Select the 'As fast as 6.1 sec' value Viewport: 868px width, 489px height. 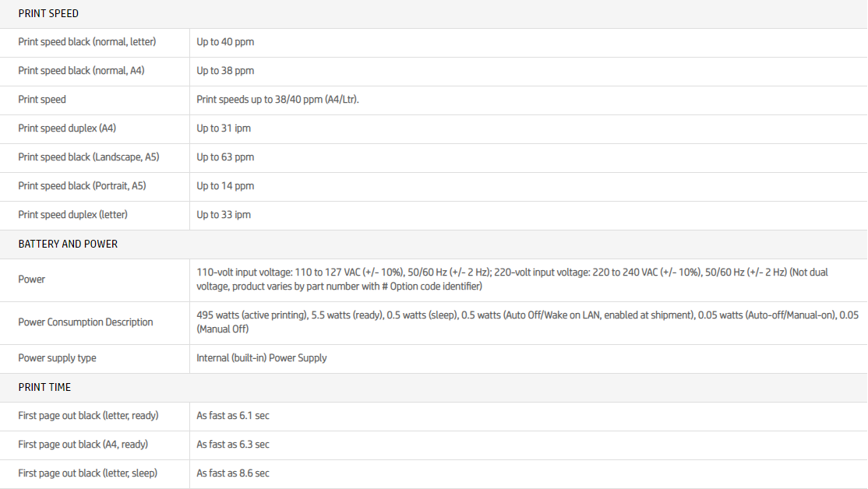[x=233, y=416]
